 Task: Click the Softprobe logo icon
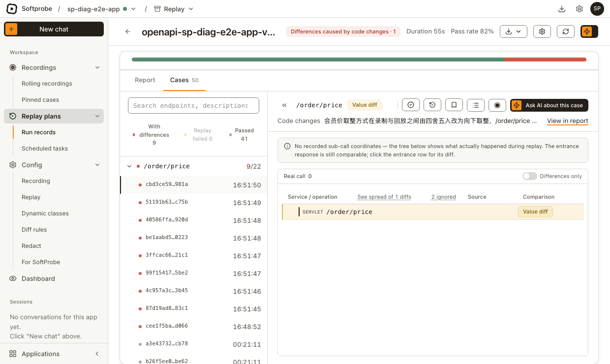(12, 9)
